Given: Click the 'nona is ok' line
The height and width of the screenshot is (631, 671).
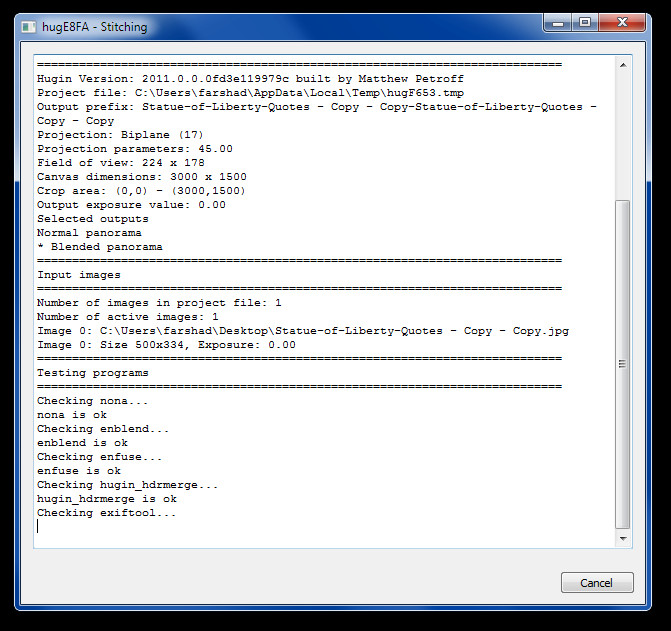Looking at the screenshot, I should [x=72, y=415].
